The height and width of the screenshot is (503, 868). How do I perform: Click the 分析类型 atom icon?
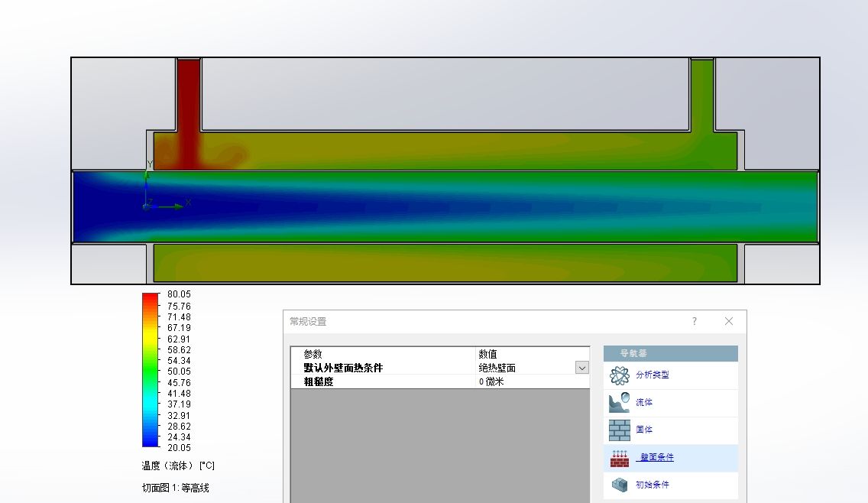click(620, 375)
